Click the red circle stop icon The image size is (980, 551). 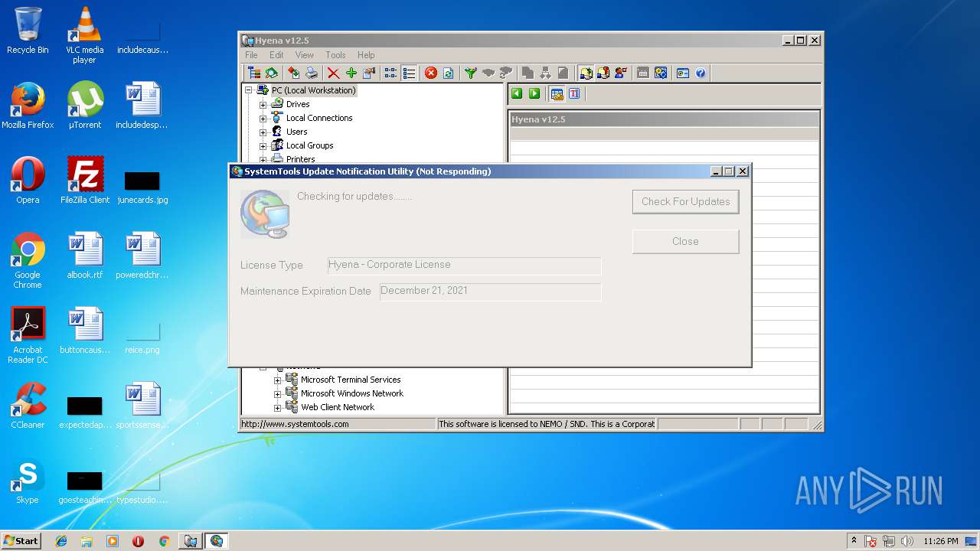[431, 73]
